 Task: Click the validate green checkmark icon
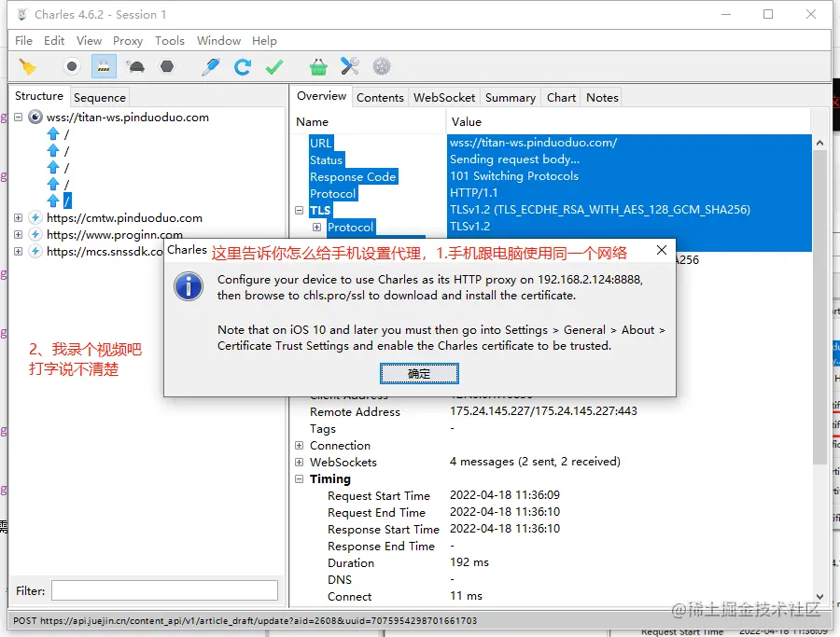tap(274, 67)
